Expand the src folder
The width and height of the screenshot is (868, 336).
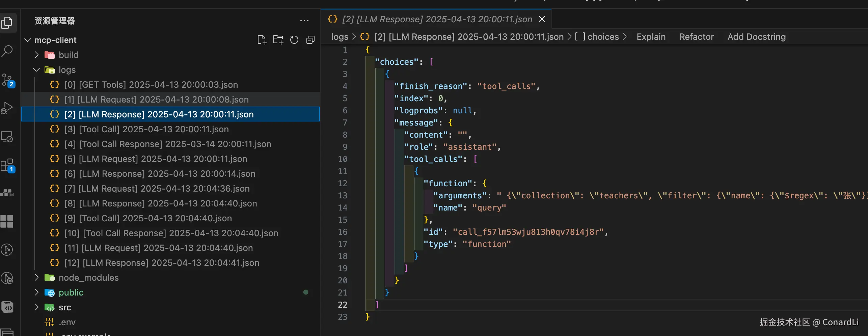65,307
